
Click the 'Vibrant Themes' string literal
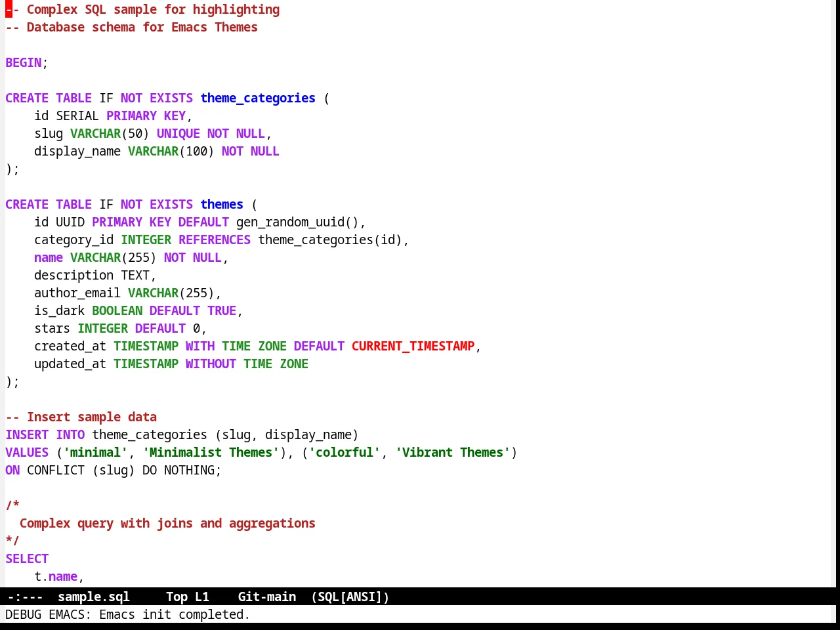453,452
